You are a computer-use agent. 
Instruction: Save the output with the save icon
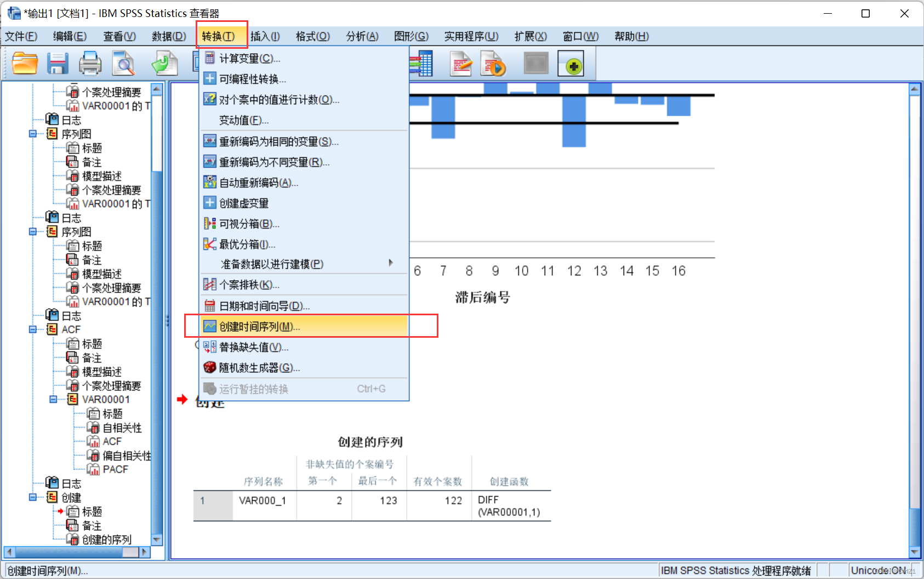57,63
